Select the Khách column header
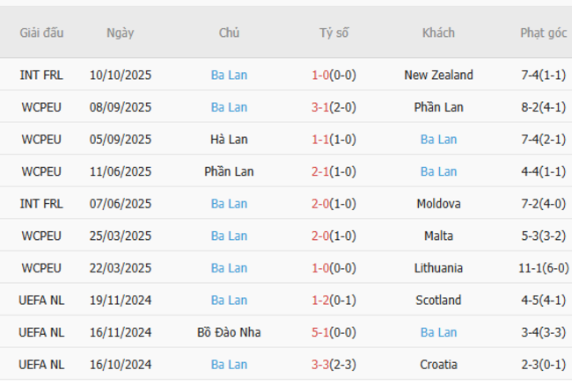This screenshot has width=572, height=392. coord(438,33)
